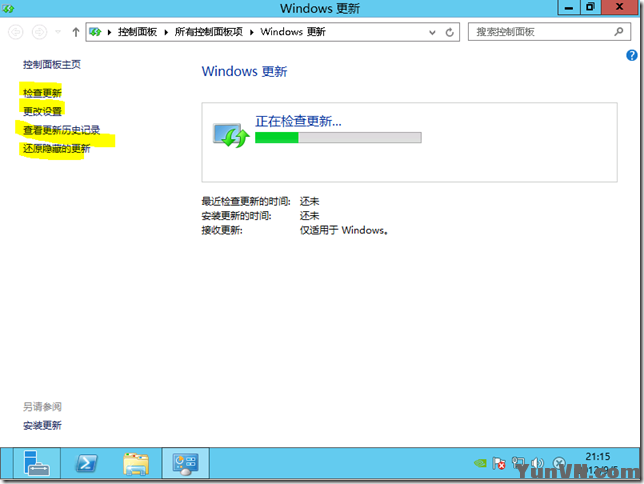The height and width of the screenshot is (484, 644).
Task: Click the NVIDIA tray icon
Action: [x=480, y=463]
